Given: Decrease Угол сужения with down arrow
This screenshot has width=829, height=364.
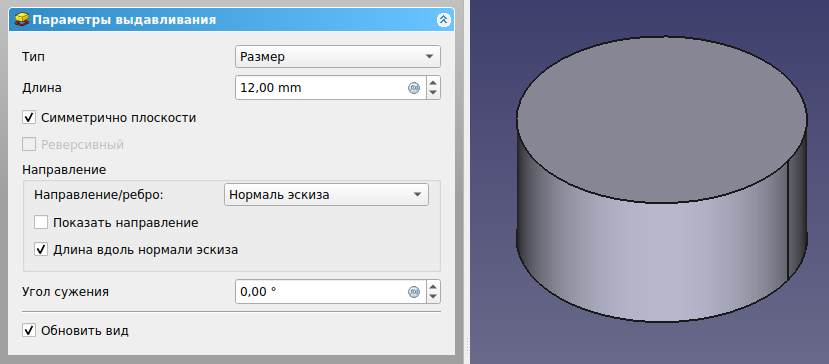Looking at the screenshot, I should pyautogui.click(x=433, y=297).
